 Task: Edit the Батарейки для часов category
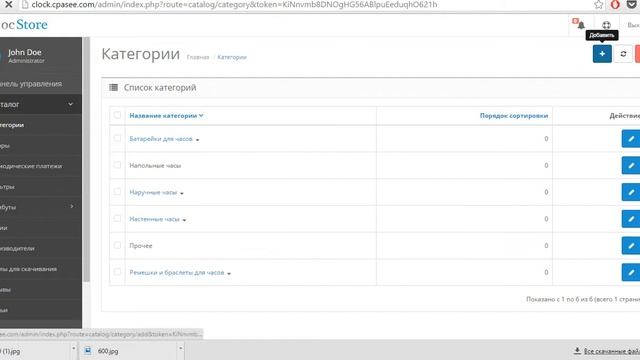(x=631, y=139)
